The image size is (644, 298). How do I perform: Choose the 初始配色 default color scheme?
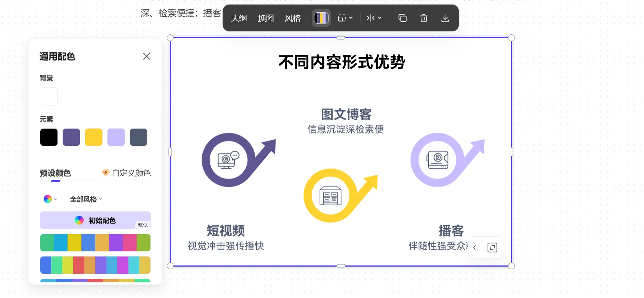(x=95, y=220)
